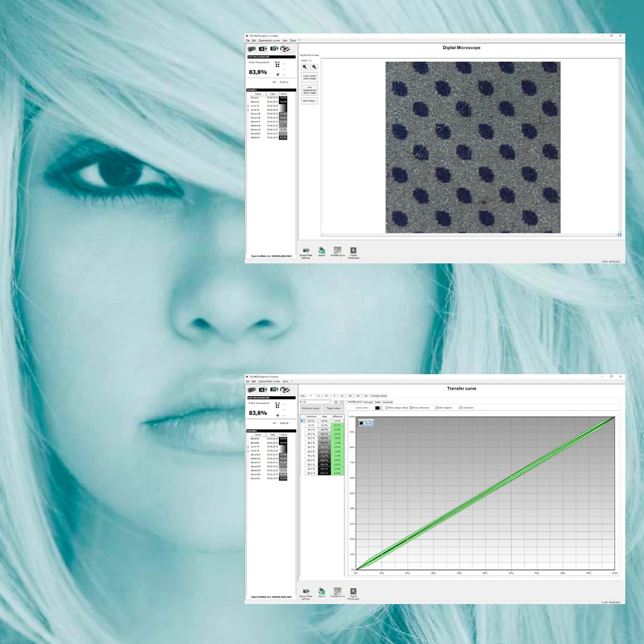This screenshot has width=644, height=644.
Task: Toggle Show legend checkbox
Action: tap(437, 408)
